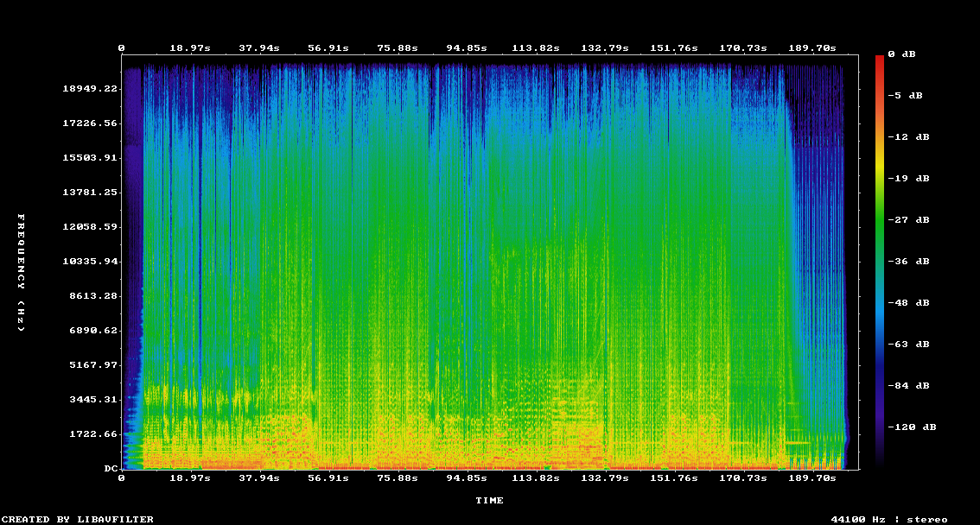
Task: Click the 44100 Hz : stereo label
Action: (x=888, y=519)
